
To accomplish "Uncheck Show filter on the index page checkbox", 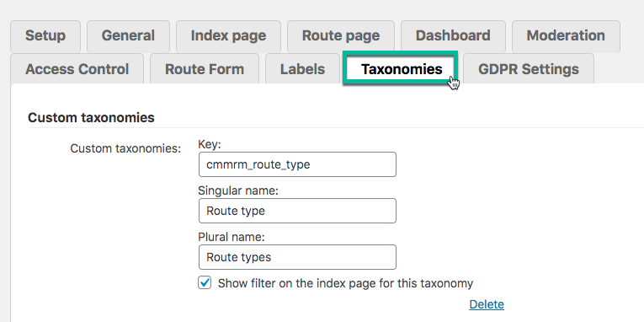I will click(x=205, y=283).
